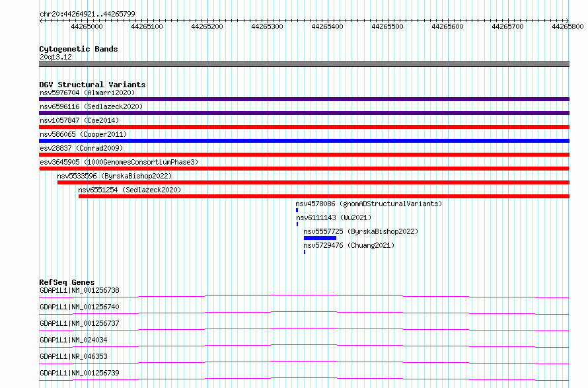Click the nsv6111143 (Wu2021) variant label
588x388 pixels.
pyautogui.click(x=334, y=217)
